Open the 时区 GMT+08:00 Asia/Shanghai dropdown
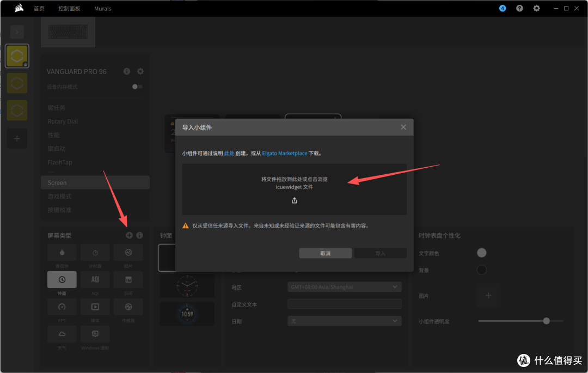Image resolution: width=588 pixels, height=373 pixels. (x=344, y=287)
